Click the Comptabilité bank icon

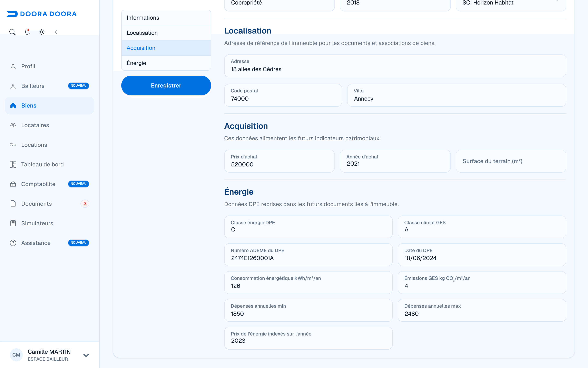(x=13, y=184)
